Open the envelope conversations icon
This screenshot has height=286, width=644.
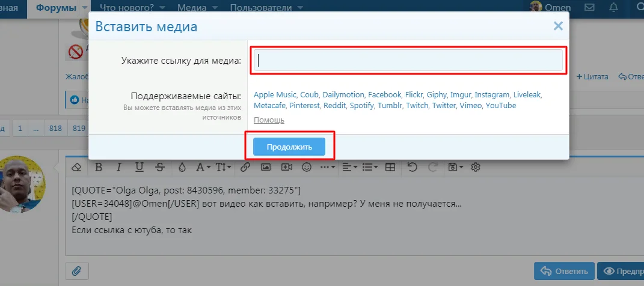[589, 7]
